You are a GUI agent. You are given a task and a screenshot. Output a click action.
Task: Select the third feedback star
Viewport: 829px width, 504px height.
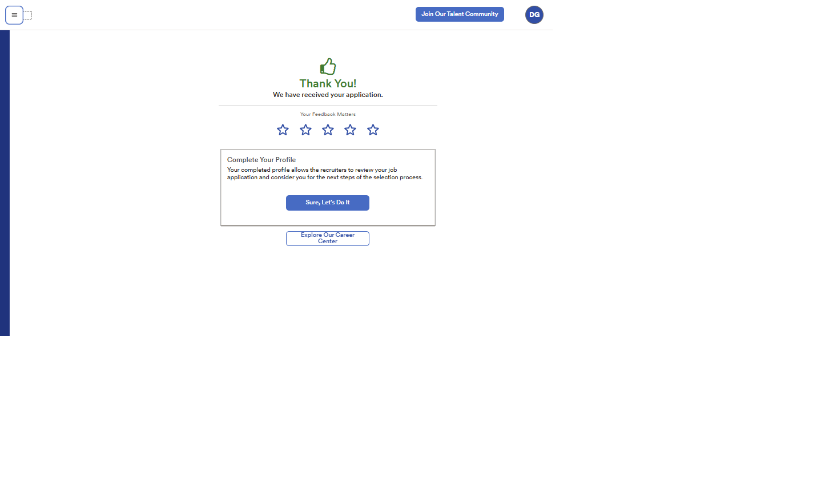(x=328, y=130)
